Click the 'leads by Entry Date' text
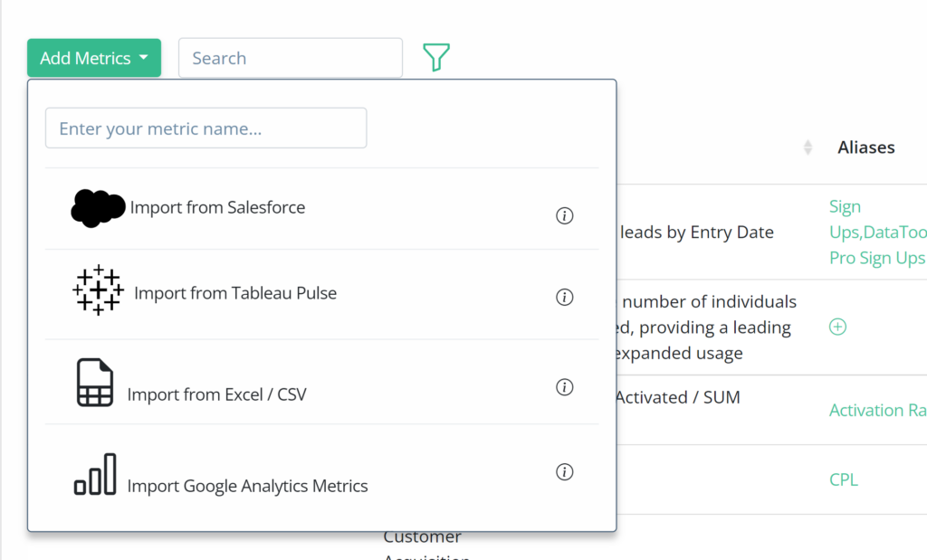Screen dimensions: 927x560 tap(696, 233)
